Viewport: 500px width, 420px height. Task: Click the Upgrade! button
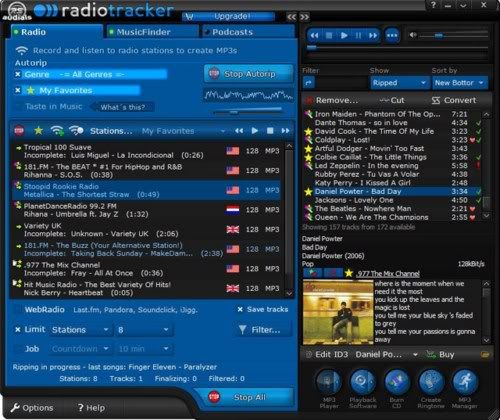click(228, 16)
